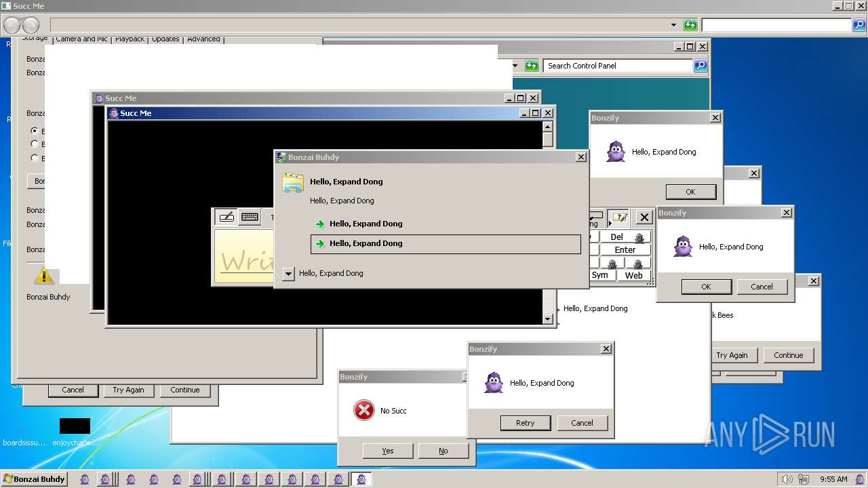868x488 pixels.
Task: Click the Sym key on input panel
Action: 600,275
